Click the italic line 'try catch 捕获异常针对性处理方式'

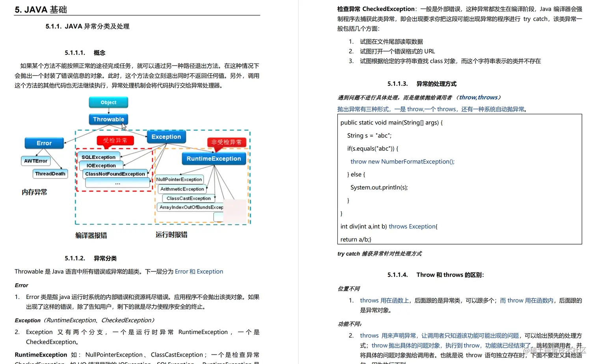click(x=380, y=254)
